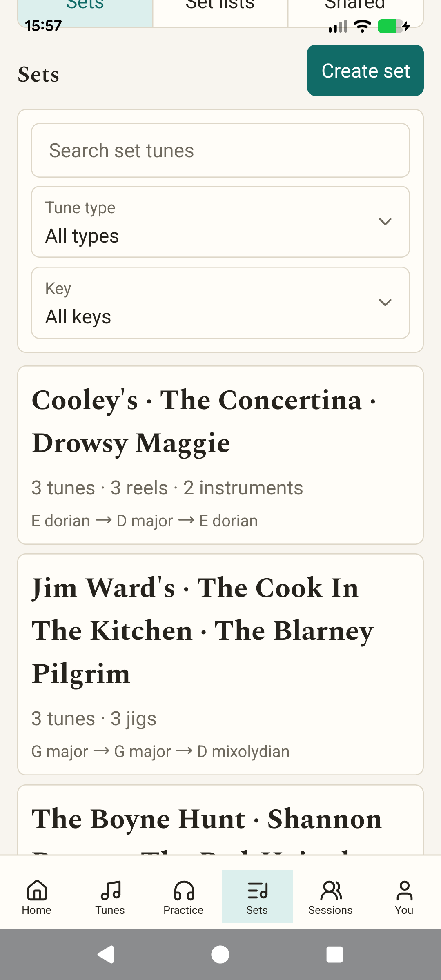Tap the Android back triangle icon
The height and width of the screenshot is (980, 441).
(106, 954)
